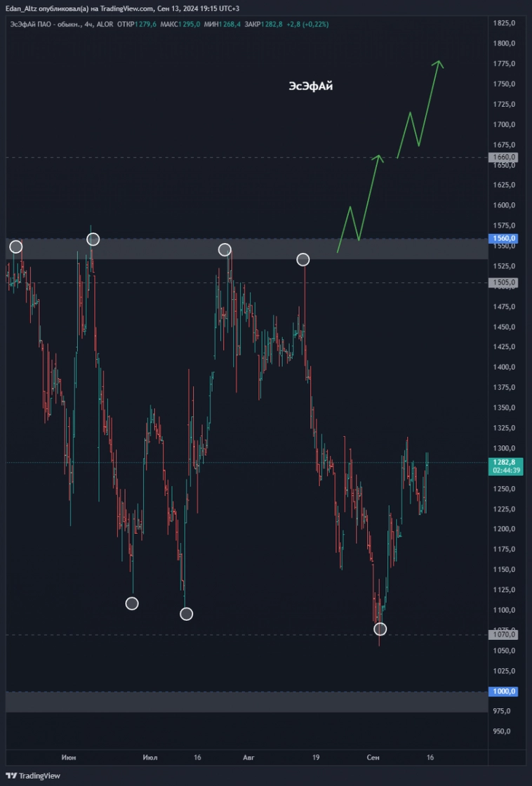Image resolution: width=532 pixels, height=786 pixels.
Task: Select the circle marker at the late-July high
Action: tap(224, 249)
